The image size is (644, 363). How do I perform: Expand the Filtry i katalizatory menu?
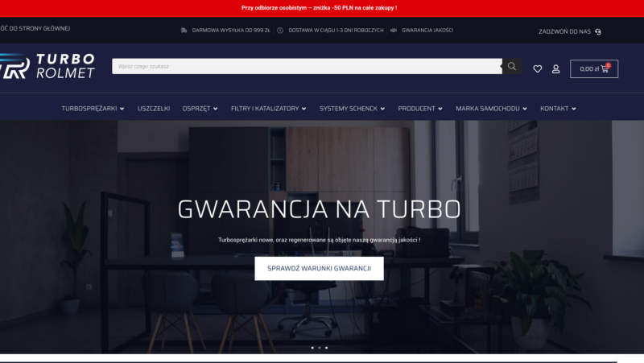pos(269,109)
